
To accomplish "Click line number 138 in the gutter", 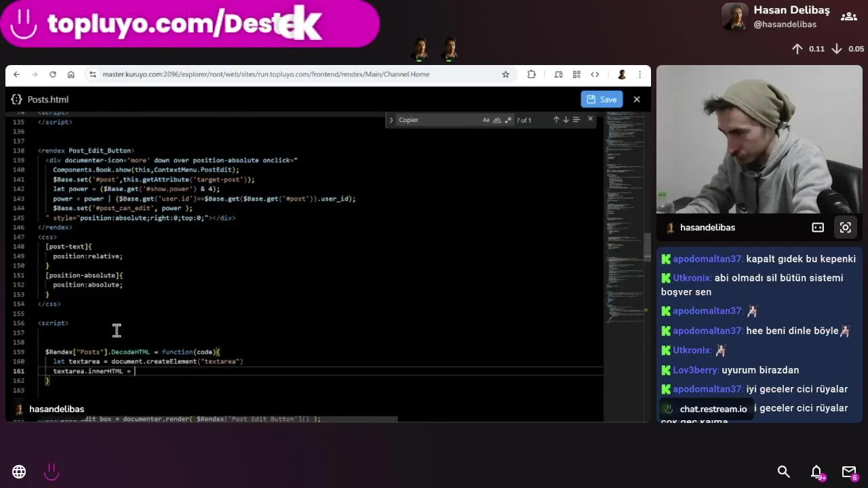I will tap(19, 150).
